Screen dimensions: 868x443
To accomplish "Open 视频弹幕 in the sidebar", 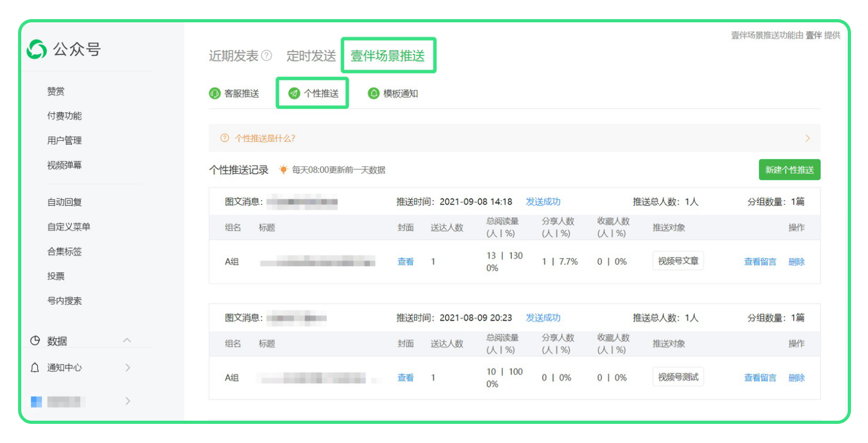I will (64, 165).
